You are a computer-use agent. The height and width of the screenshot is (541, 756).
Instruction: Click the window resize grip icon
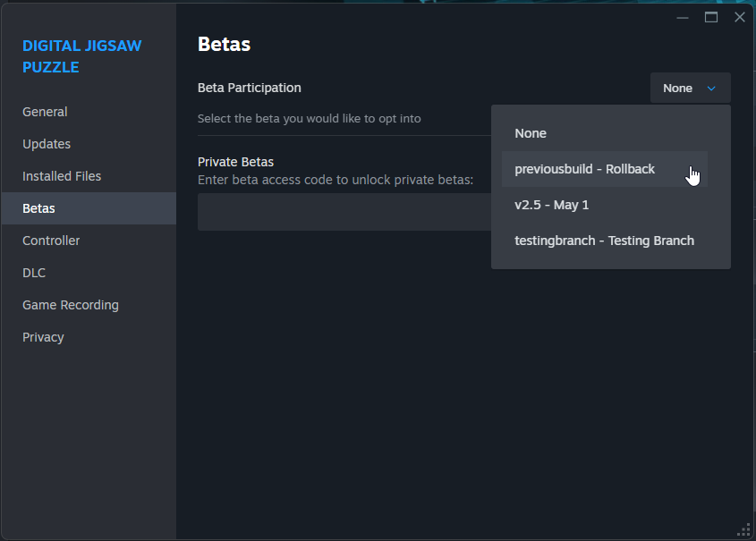pyautogui.click(x=744, y=529)
